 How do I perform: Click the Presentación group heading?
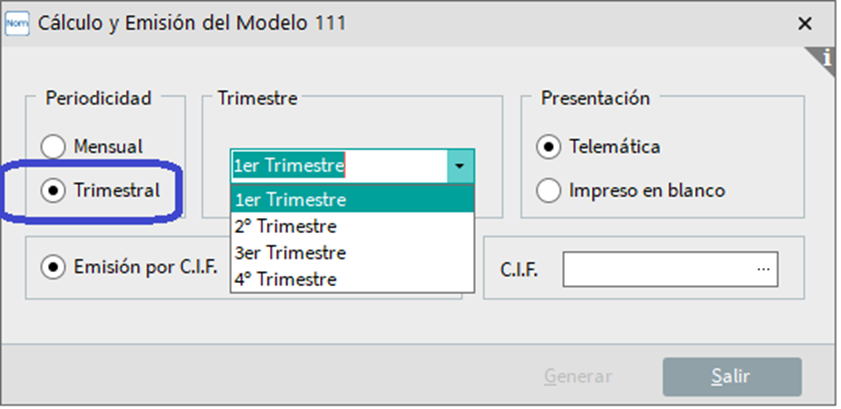pyautogui.click(x=595, y=98)
